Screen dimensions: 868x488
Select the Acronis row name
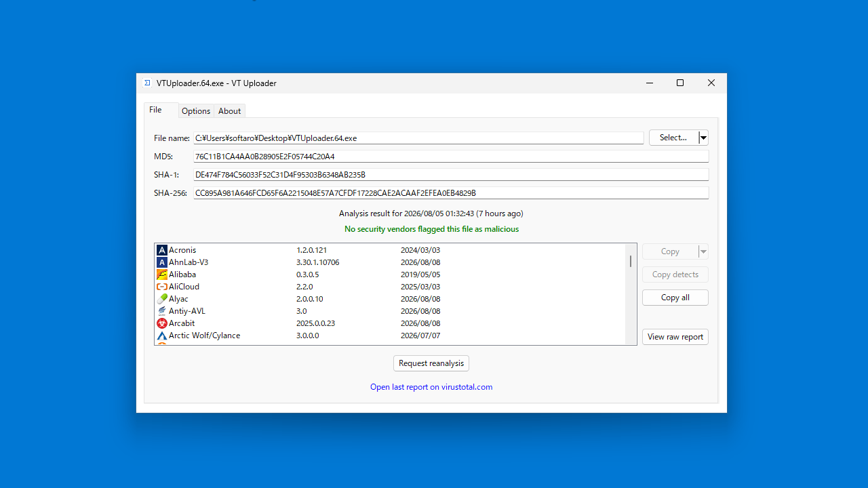[182, 250]
